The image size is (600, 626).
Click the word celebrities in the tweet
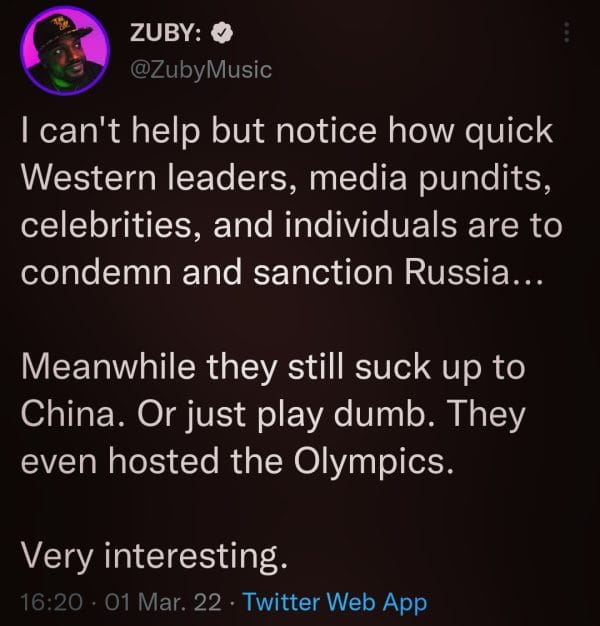[x=107, y=226]
